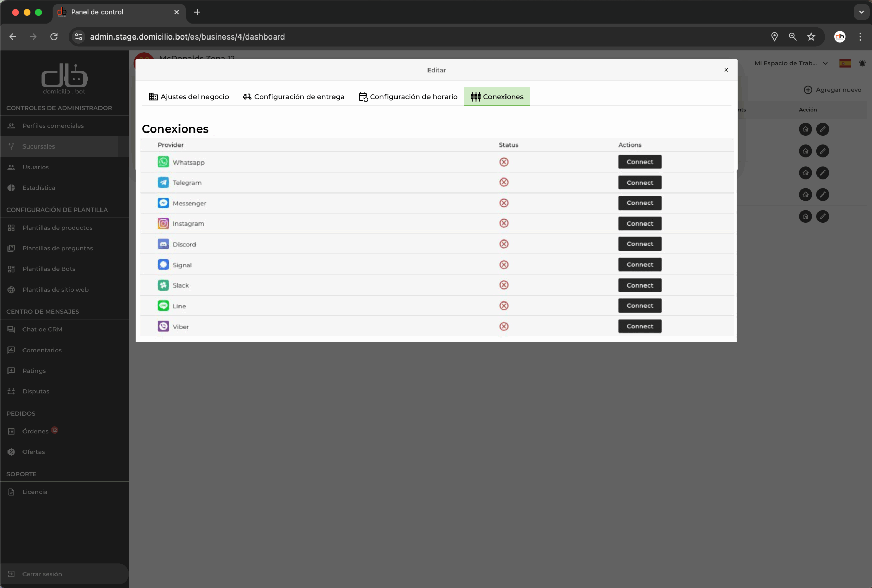Connect the Line provider
Screen dimensions: 872x588
pos(640,306)
